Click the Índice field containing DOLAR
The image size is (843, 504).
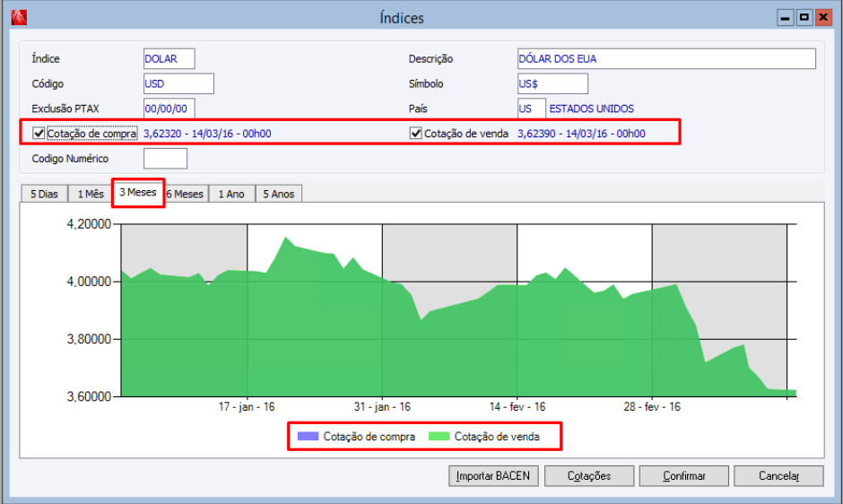pyautogui.click(x=169, y=58)
